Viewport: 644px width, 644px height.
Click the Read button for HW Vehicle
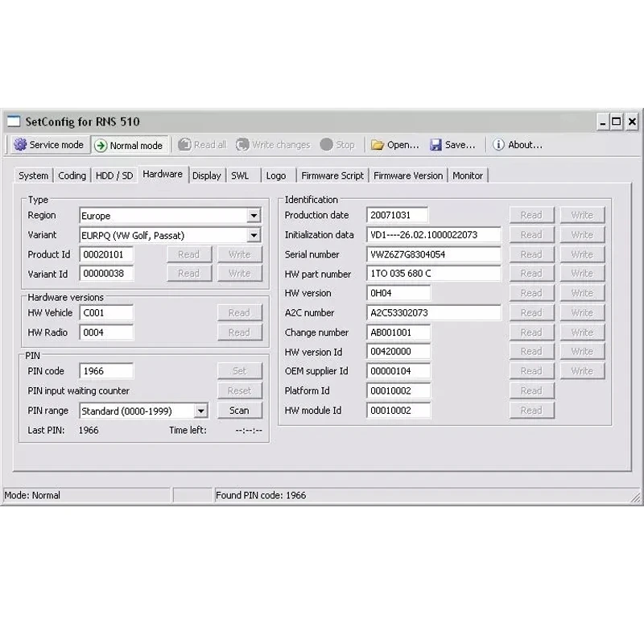click(x=239, y=313)
